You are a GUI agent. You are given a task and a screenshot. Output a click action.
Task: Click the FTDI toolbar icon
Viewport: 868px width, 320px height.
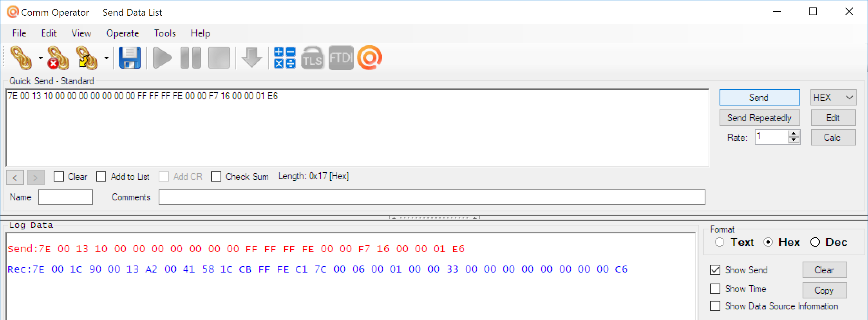pos(341,58)
